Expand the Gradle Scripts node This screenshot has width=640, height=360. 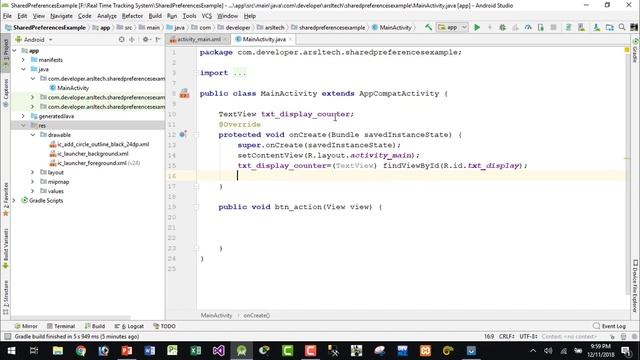pyautogui.click(x=14, y=200)
